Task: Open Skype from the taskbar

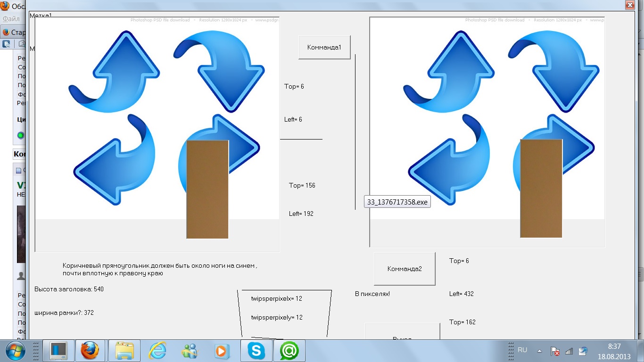Action: click(256, 351)
